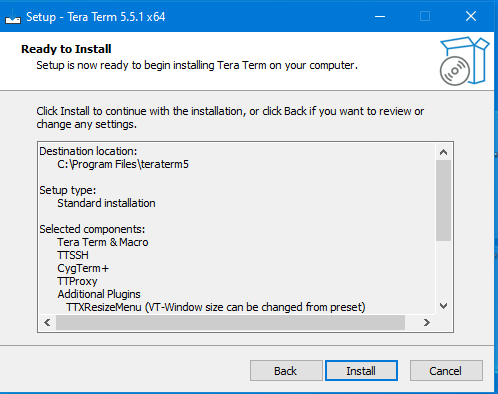Click the setup installer icon in title bar
Screen dimensions: 498x394
tap(13, 17)
